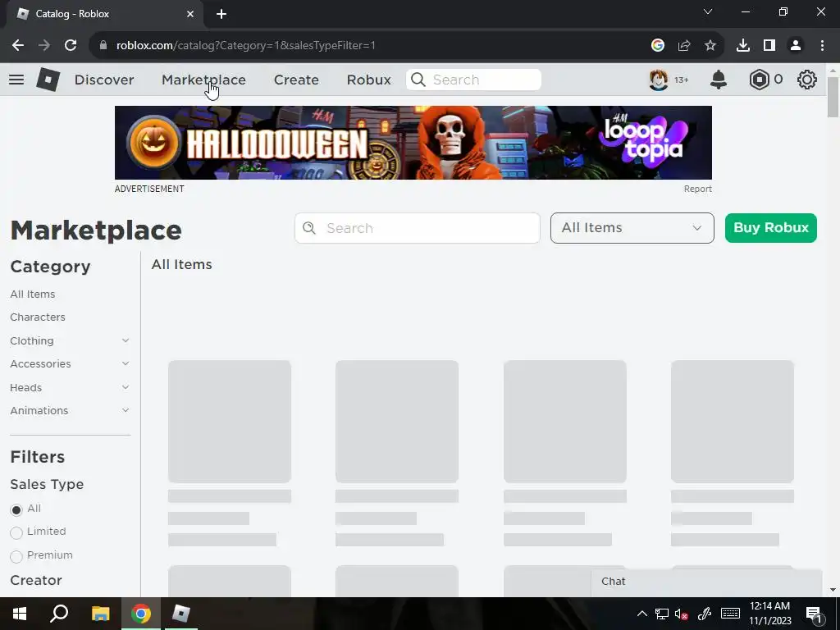This screenshot has width=840, height=630.
Task: Show hidden system tray icons
Action: tap(641, 614)
